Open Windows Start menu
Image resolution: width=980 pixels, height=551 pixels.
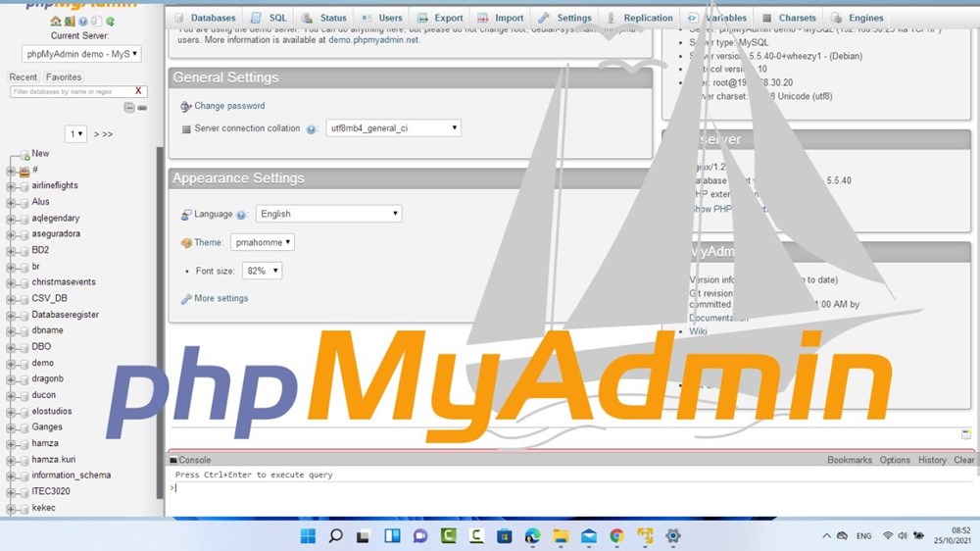pyautogui.click(x=308, y=536)
